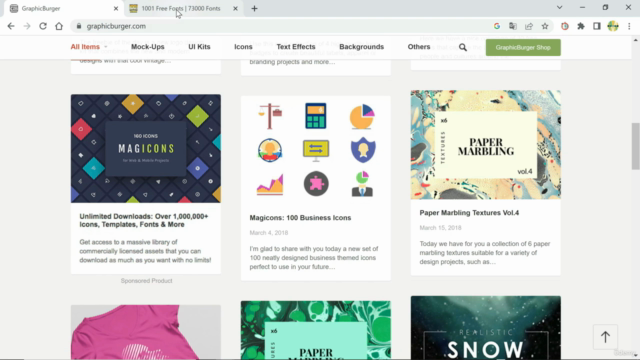The width and height of the screenshot is (640, 360).
Task: Click the business icons preview thumbnail
Action: pyautogui.click(x=316, y=150)
